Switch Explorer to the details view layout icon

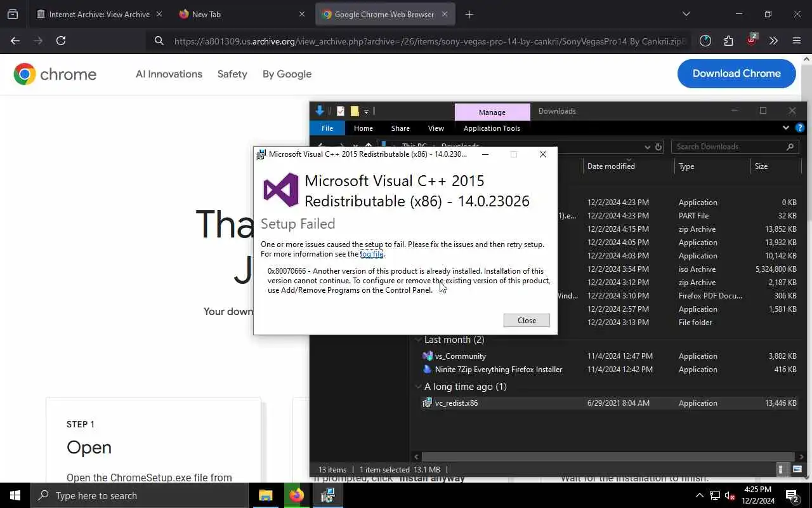[782, 470]
